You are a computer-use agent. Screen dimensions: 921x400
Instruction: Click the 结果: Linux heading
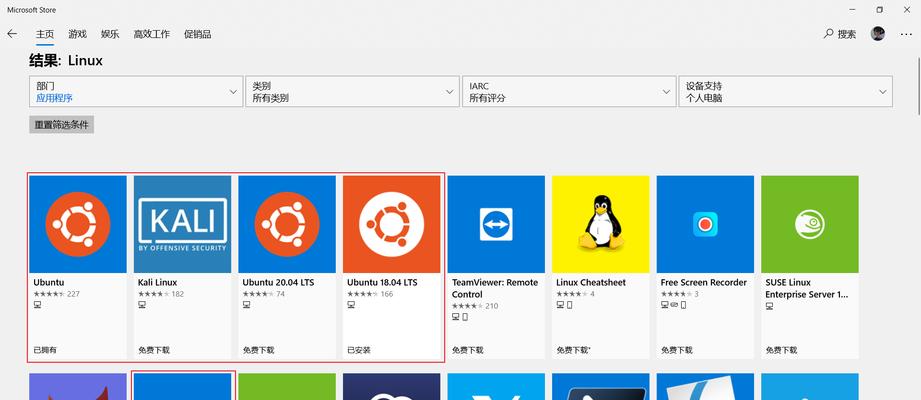[66, 60]
